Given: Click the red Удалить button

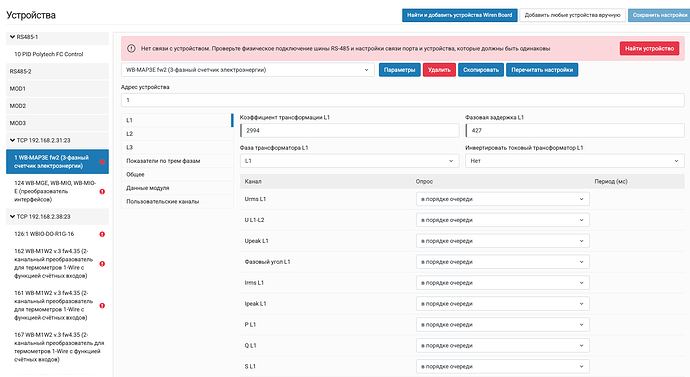Looking at the screenshot, I should coord(439,70).
